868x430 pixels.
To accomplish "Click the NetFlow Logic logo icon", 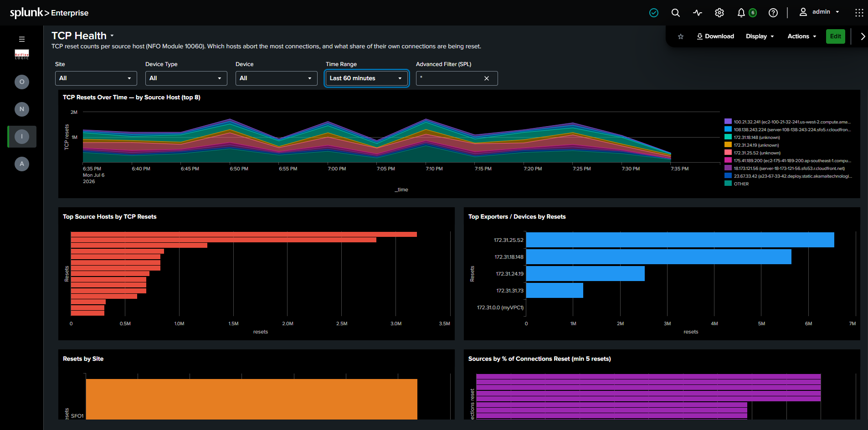I will pos(21,55).
